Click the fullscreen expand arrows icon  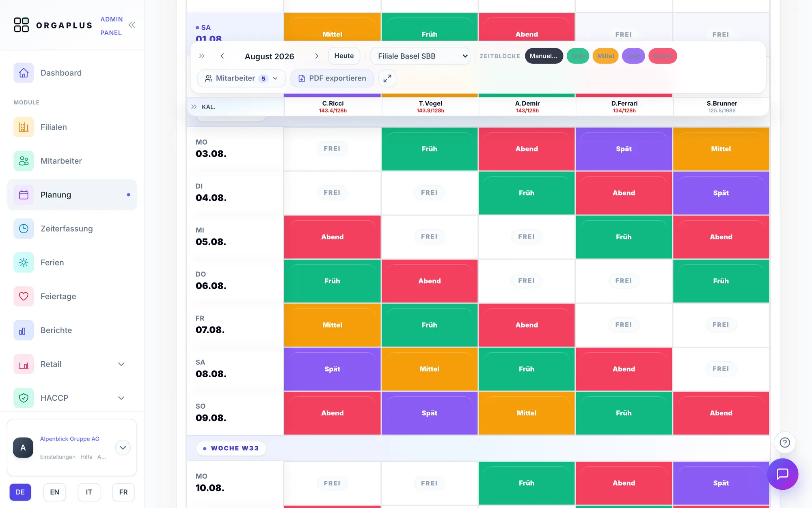point(387,78)
